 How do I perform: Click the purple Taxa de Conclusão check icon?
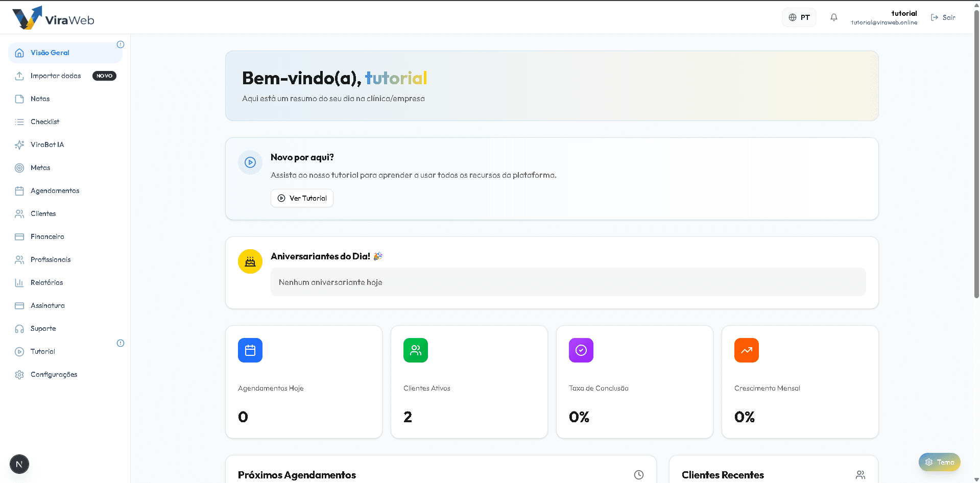point(581,350)
